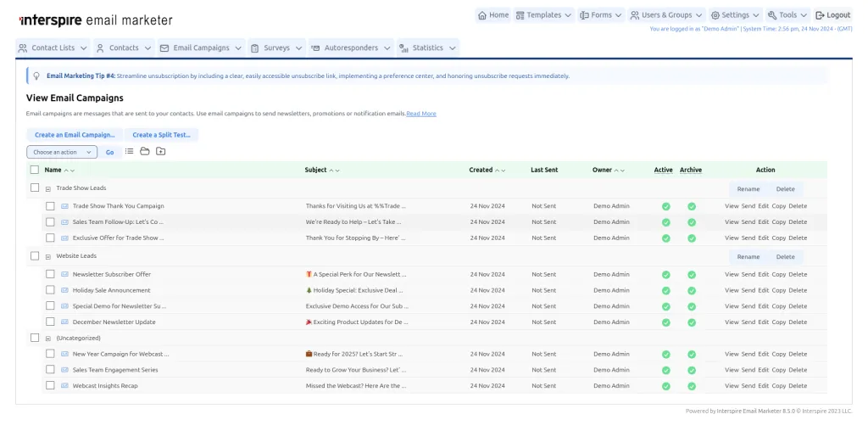Screen dimensions: 868x431
Task: Open the Forms menu
Action: tap(601, 15)
